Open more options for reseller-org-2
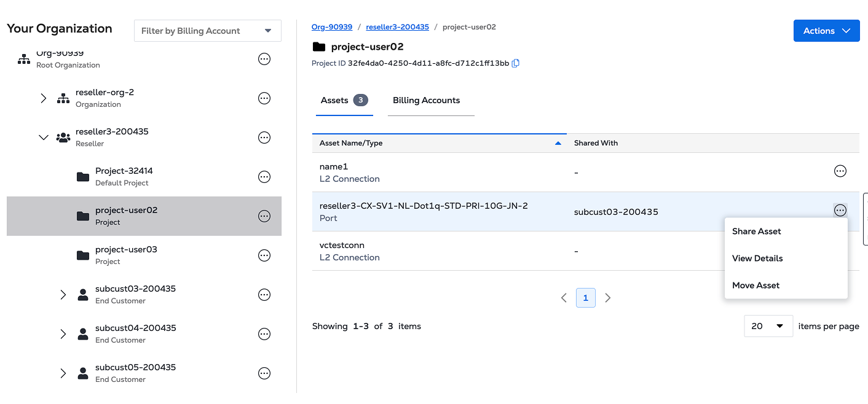868x404 pixels. [264, 98]
